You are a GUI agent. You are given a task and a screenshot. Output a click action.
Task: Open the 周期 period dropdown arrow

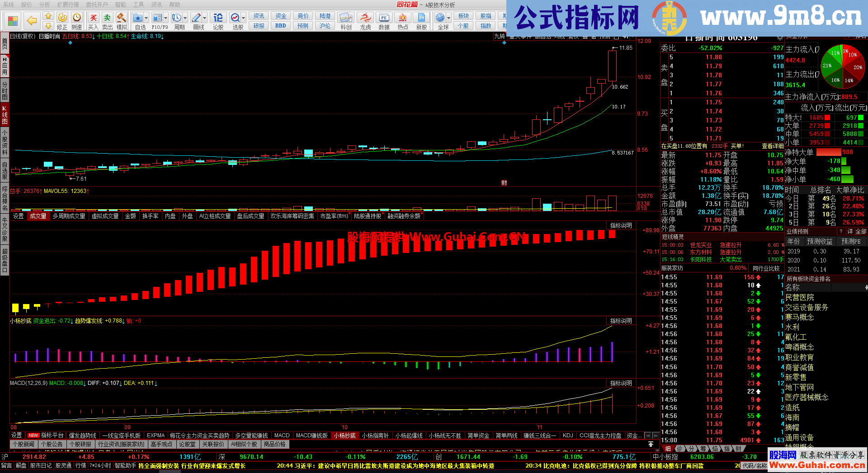tap(185, 18)
